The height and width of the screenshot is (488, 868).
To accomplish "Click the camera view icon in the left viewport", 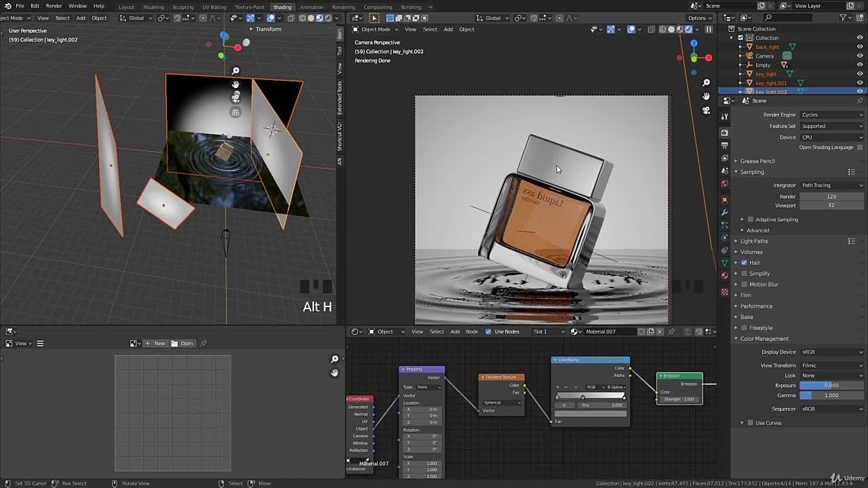I will [x=235, y=98].
